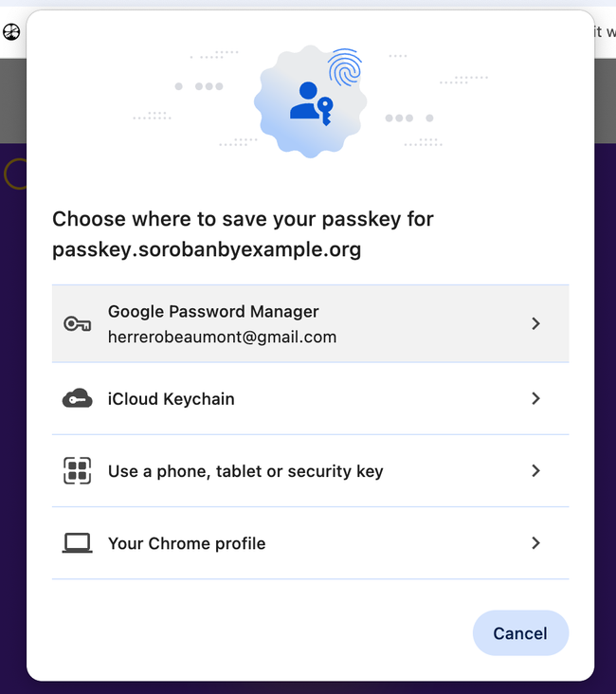Pick "Use a phone, tablet or security key" text
This screenshot has height=694, width=616.
(245, 471)
